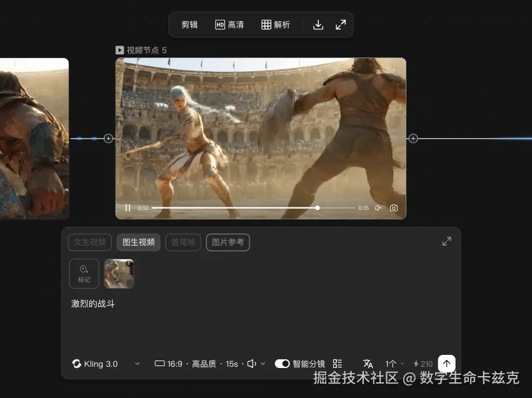This screenshot has width=532, height=398.
Task: Download the video using the download icon
Action: pos(318,24)
